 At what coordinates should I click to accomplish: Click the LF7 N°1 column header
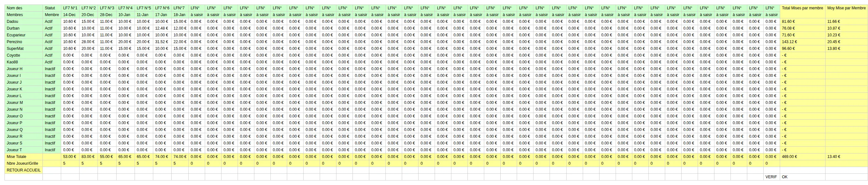click(70, 8)
